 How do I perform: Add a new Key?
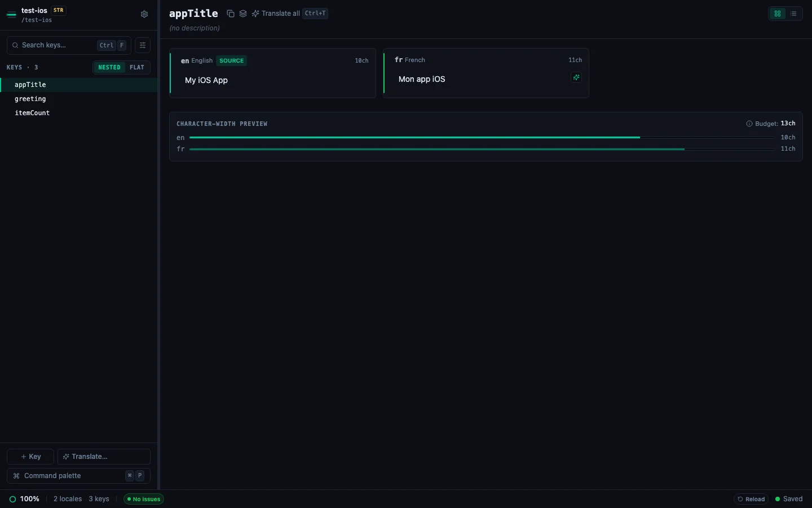30,457
